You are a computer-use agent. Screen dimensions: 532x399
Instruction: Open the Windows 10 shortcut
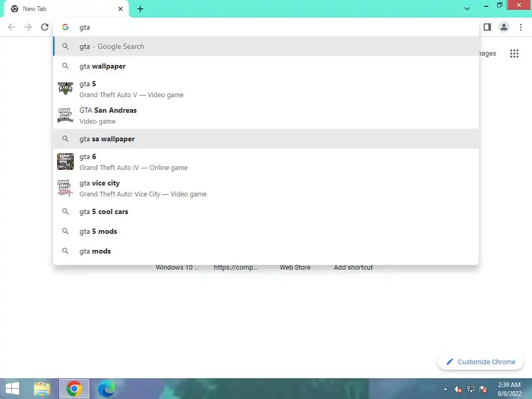click(177, 268)
